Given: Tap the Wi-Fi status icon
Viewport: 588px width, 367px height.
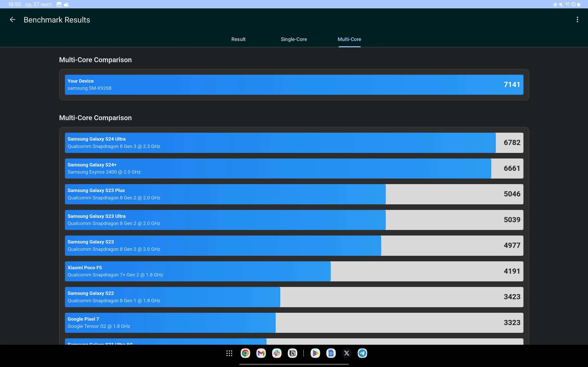Looking at the screenshot, I should pyautogui.click(x=567, y=4).
